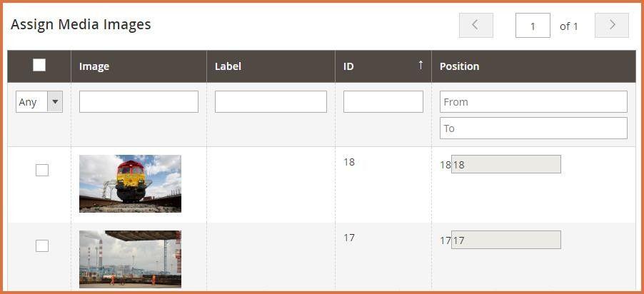The width and height of the screenshot is (644, 294).
Task: Click the current page number field
Action: [x=533, y=26]
